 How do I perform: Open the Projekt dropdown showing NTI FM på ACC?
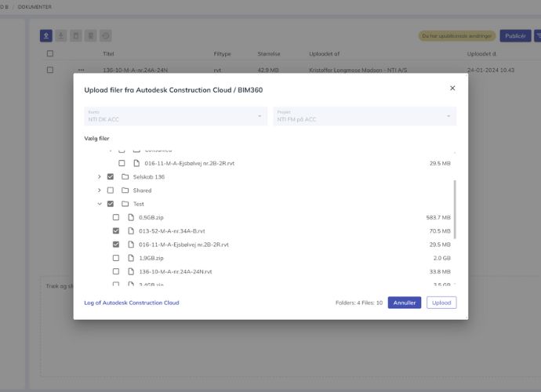point(365,116)
